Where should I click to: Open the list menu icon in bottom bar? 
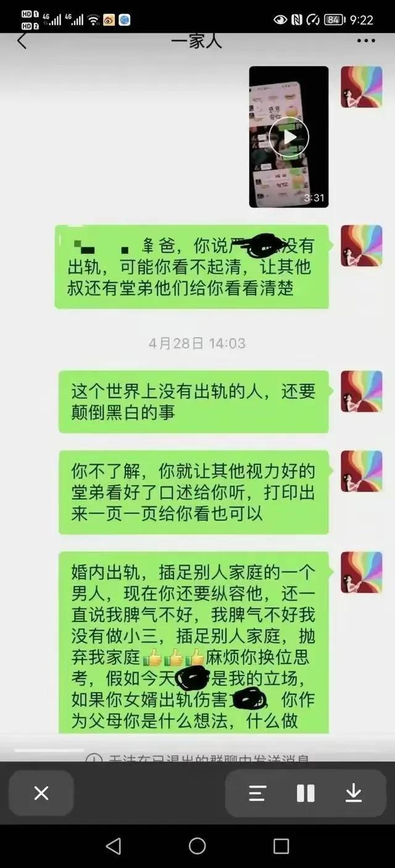tap(257, 793)
